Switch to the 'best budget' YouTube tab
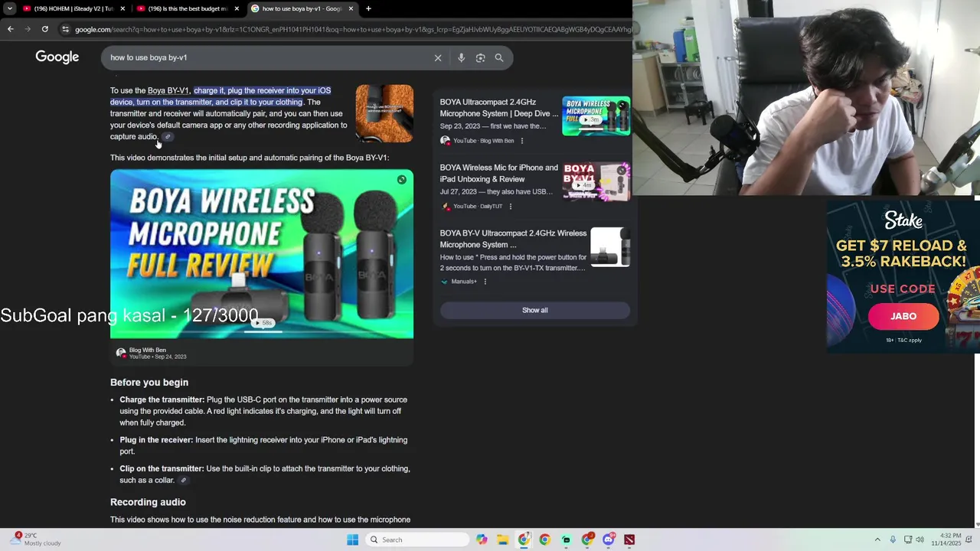The image size is (980, 551). [x=188, y=8]
